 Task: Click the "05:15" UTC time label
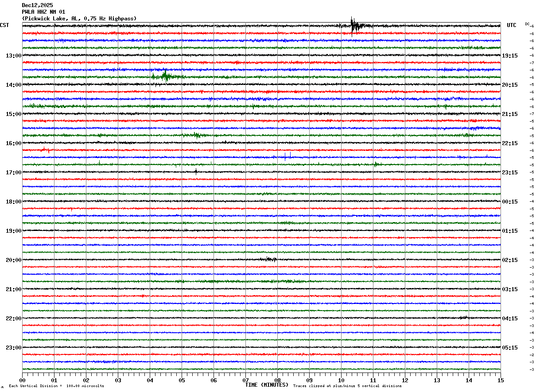tap(509, 348)
